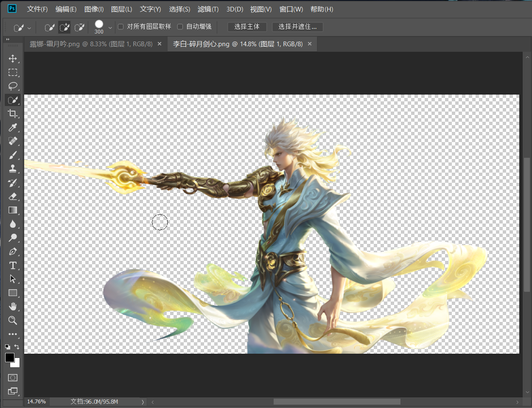The image size is (532, 408).
Task: Open the 图层(L) menu
Action: pos(121,9)
